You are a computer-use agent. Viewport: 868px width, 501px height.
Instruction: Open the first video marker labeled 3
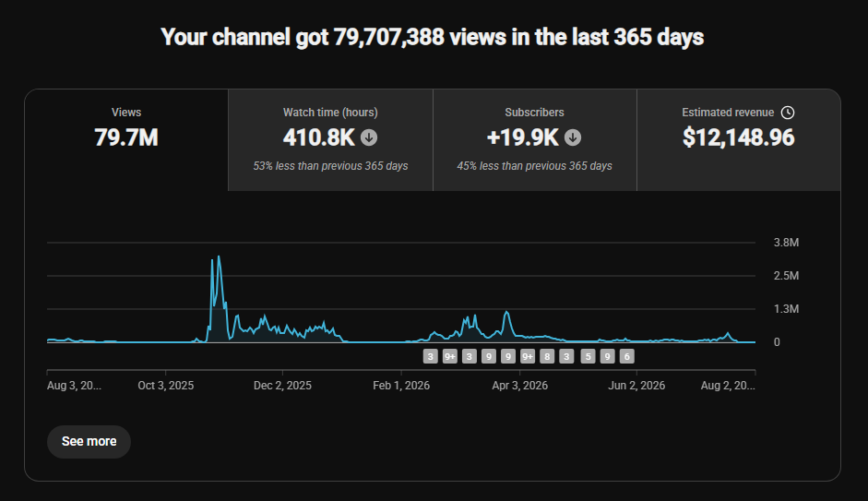430,356
